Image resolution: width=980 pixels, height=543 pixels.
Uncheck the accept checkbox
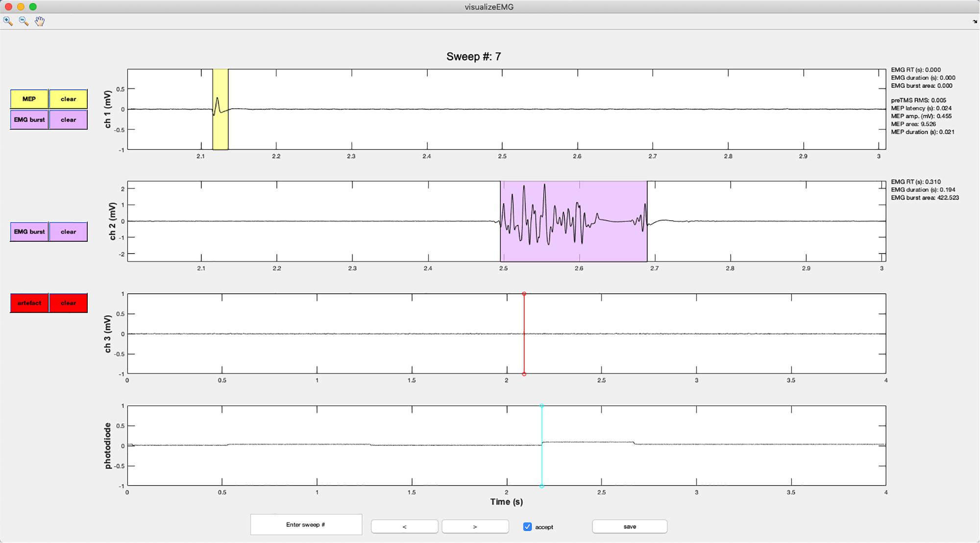(x=527, y=527)
